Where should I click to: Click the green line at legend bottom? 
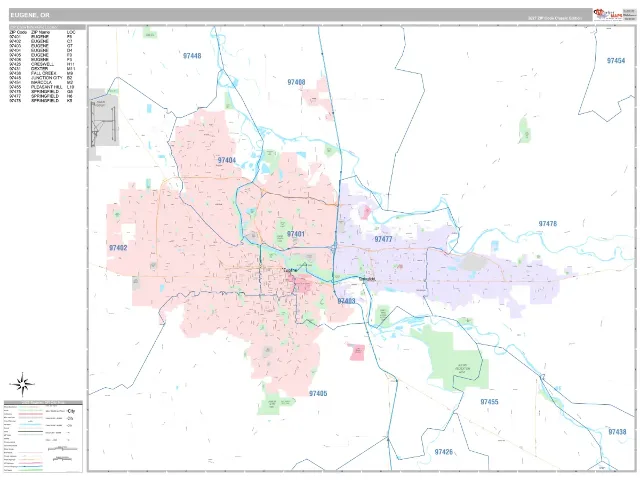30,470
